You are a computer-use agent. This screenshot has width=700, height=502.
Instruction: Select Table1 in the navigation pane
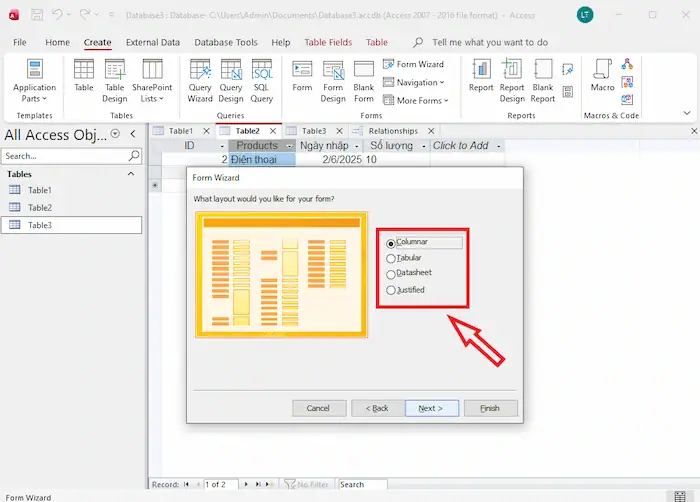pyautogui.click(x=39, y=190)
